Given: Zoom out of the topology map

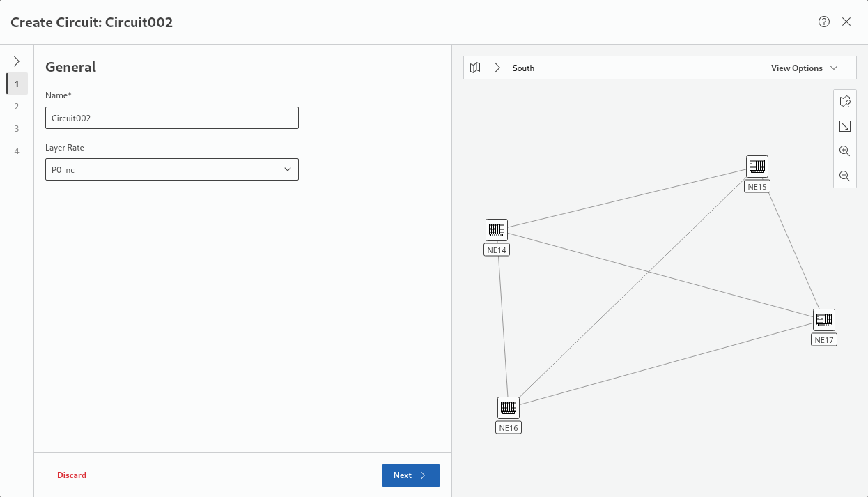Looking at the screenshot, I should click(x=844, y=176).
